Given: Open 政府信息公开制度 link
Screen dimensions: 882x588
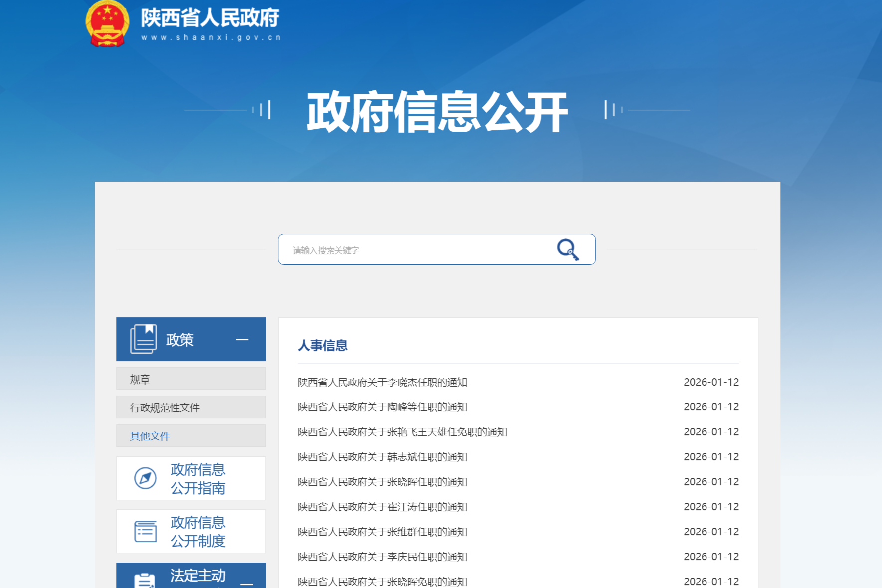Looking at the screenshot, I should [x=198, y=531].
